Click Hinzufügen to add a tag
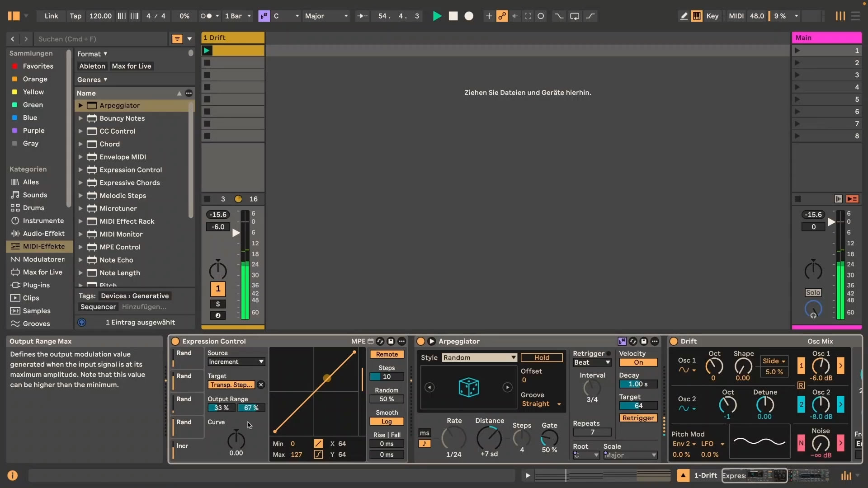This screenshot has width=868, height=488. pos(144,307)
